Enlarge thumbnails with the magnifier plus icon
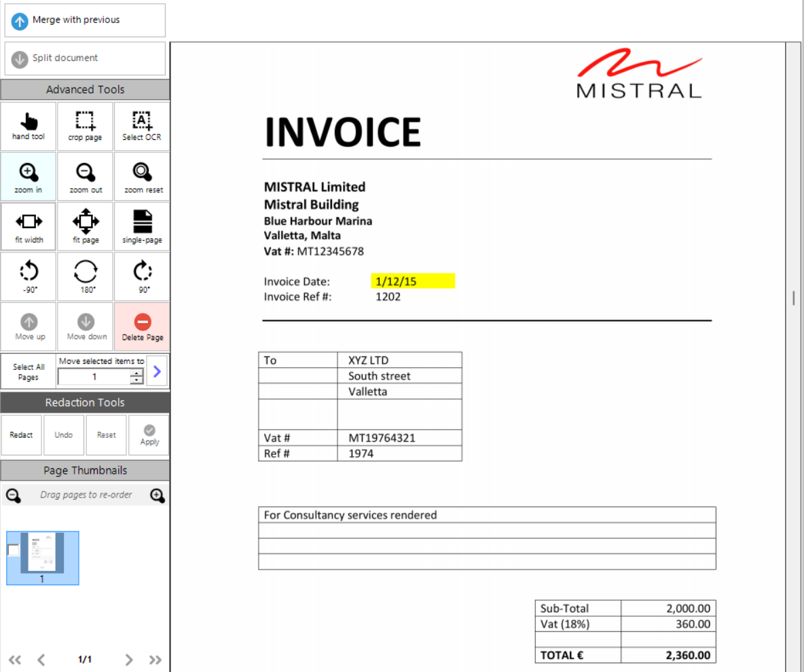This screenshot has width=804, height=672. point(158,496)
